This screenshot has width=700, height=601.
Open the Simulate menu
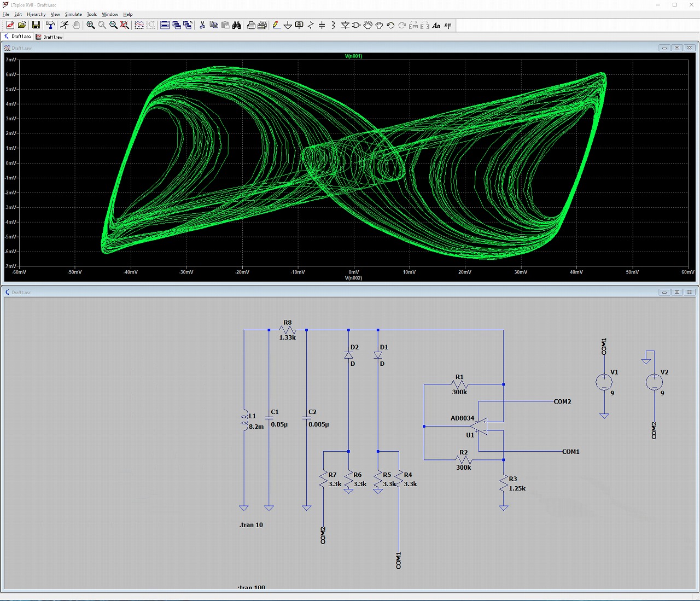73,14
